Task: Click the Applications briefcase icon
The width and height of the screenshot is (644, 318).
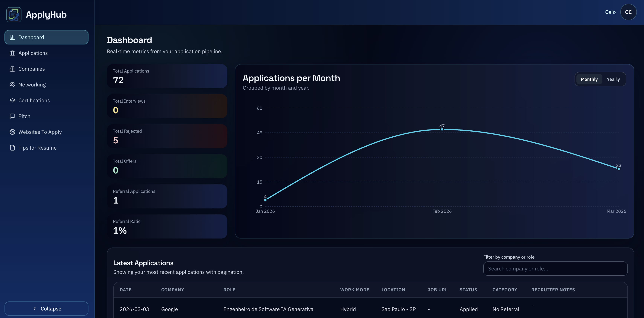Action: click(x=12, y=53)
